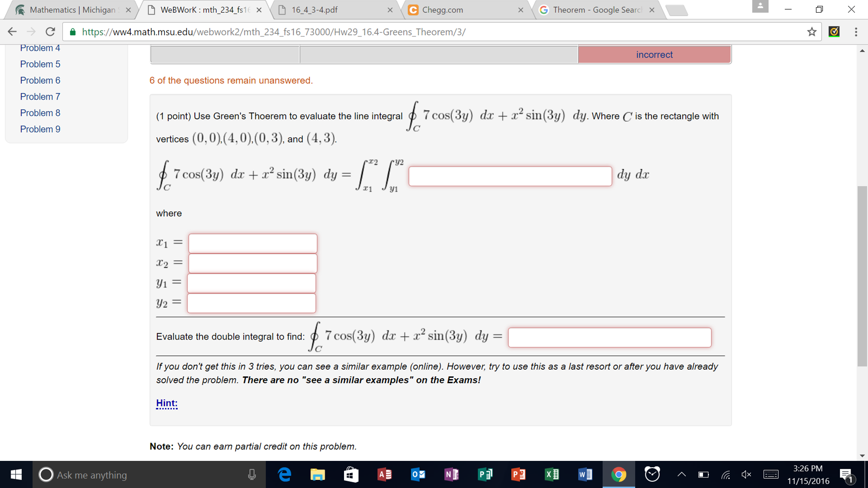This screenshot has width=868, height=488.
Task: Open File Explorer from the taskbar
Action: [x=318, y=474]
